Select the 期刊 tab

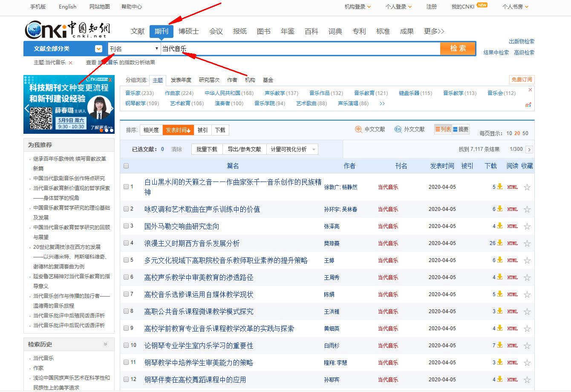161,31
